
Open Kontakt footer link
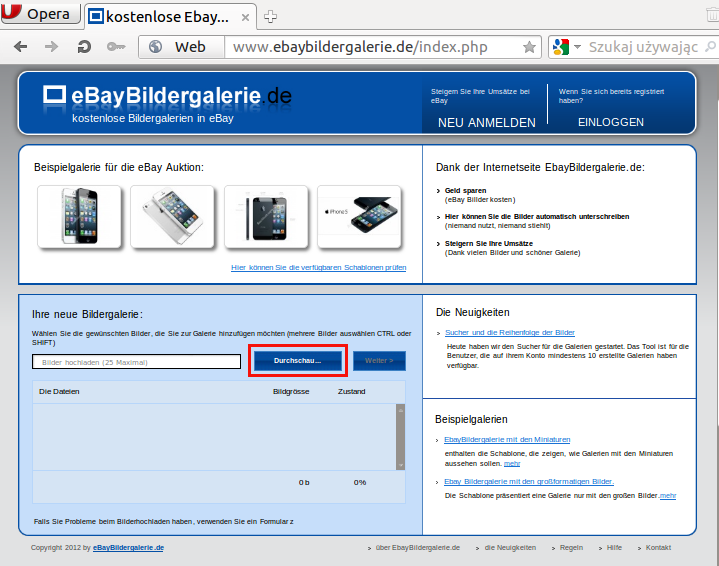click(658, 548)
